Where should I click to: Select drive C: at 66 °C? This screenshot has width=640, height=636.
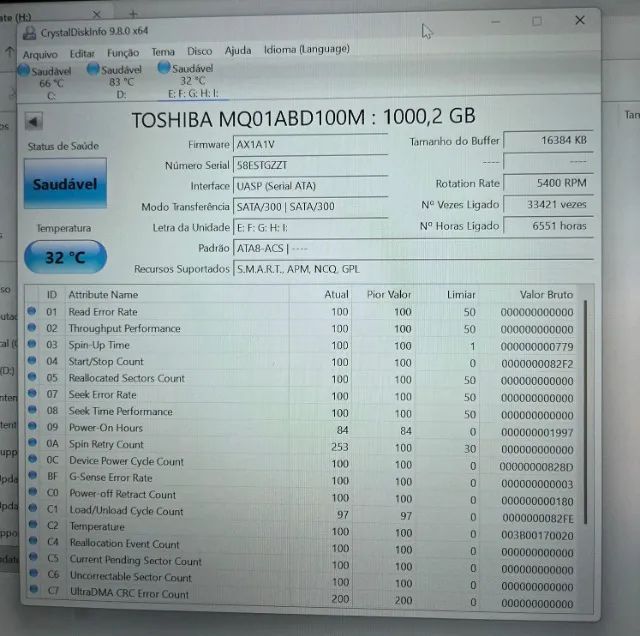point(46,83)
